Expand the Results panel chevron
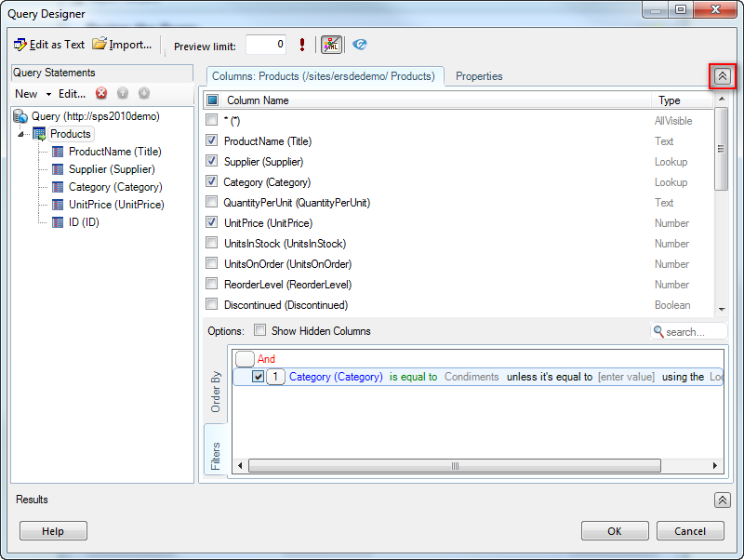The image size is (744, 560). tap(723, 500)
